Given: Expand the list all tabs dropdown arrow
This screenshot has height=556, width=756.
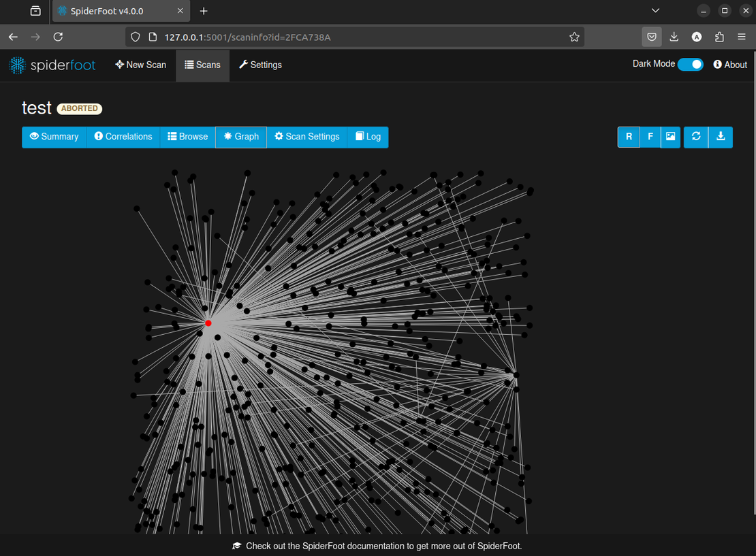Looking at the screenshot, I should click(655, 11).
